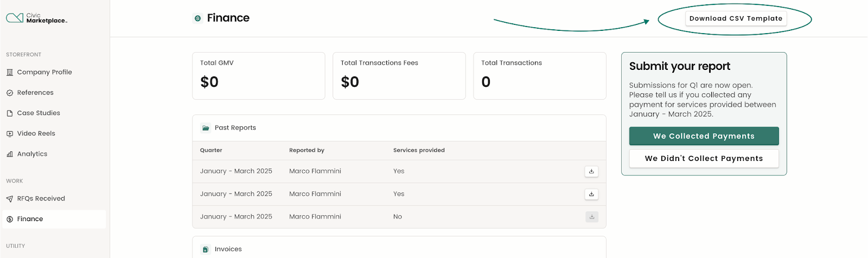Screen dimensions: 868x258
Task: Click the Download CSV Template button
Action: (736, 18)
